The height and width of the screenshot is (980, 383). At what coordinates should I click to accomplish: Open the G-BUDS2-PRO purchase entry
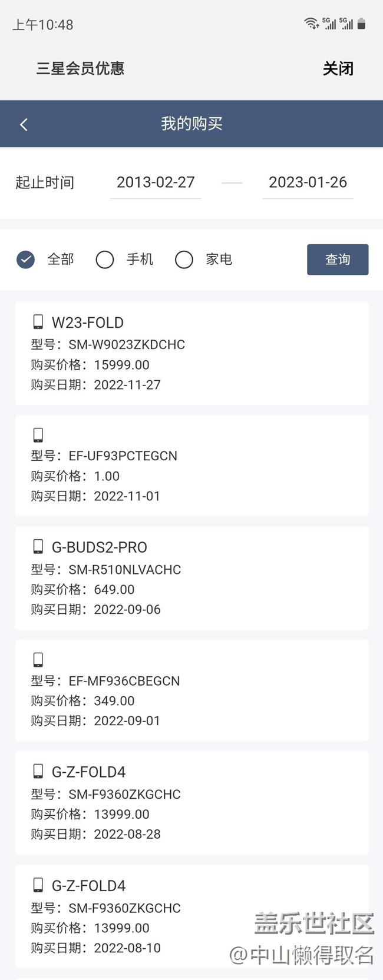(x=191, y=578)
